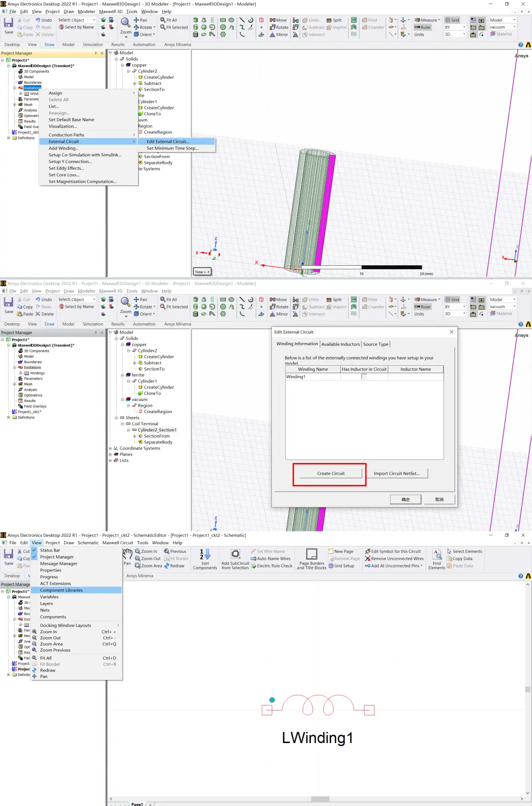Click Auto-Name Wires tool
The image size is (532, 806).
click(x=270, y=559)
